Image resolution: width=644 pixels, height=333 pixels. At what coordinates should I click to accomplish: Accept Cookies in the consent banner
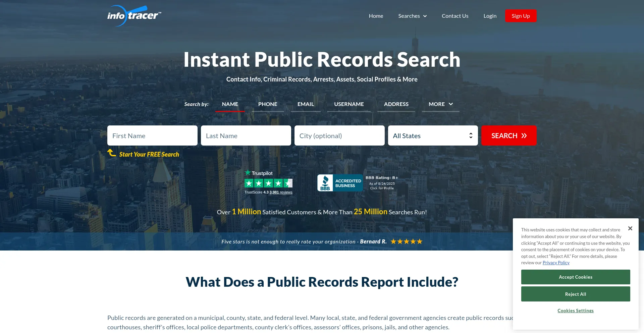click(x=575, y=277)
